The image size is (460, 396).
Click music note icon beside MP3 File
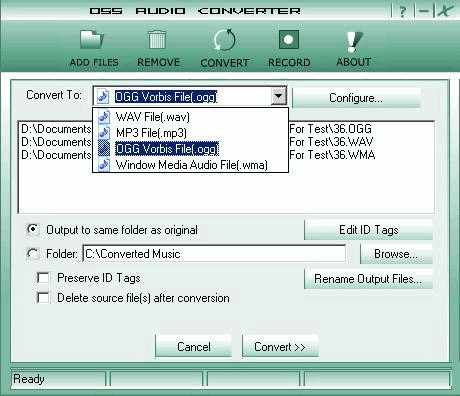(x=104, y=133)
